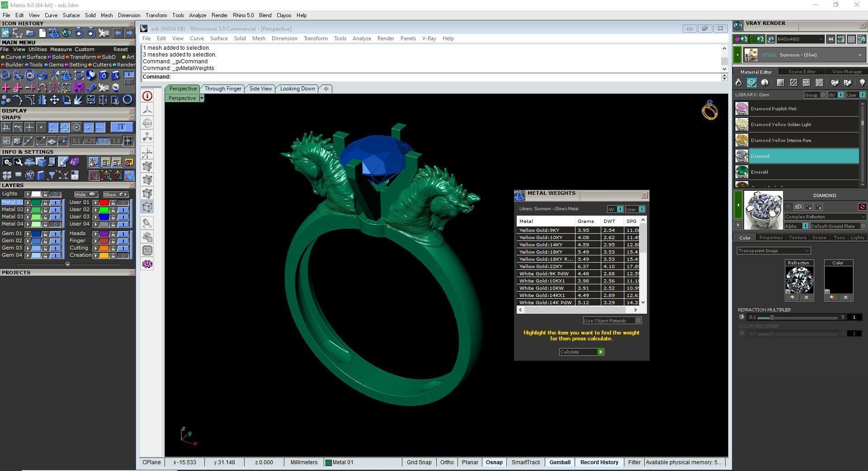Open the Scene Editor tab
Screen dimensions: 868x471
click(802, 72)
